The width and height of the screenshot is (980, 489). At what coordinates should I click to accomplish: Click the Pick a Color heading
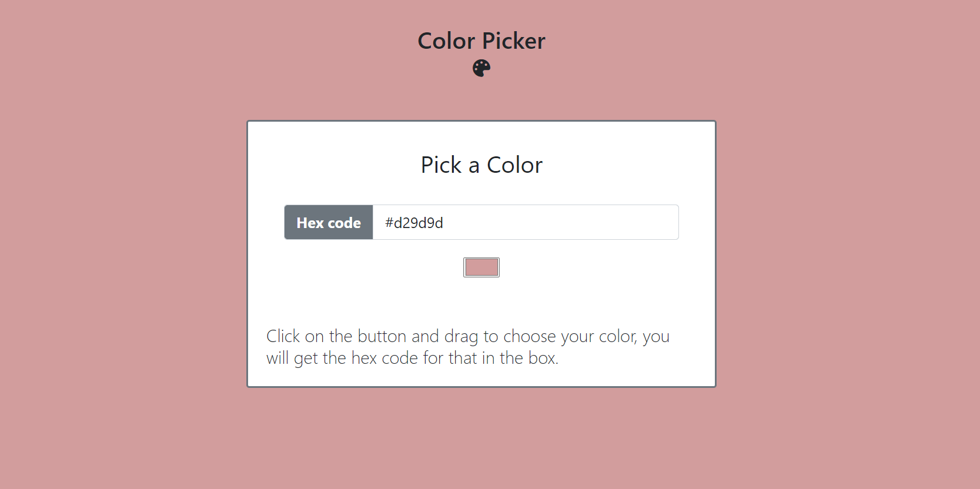pyautogui.click(x=481, y=165)
